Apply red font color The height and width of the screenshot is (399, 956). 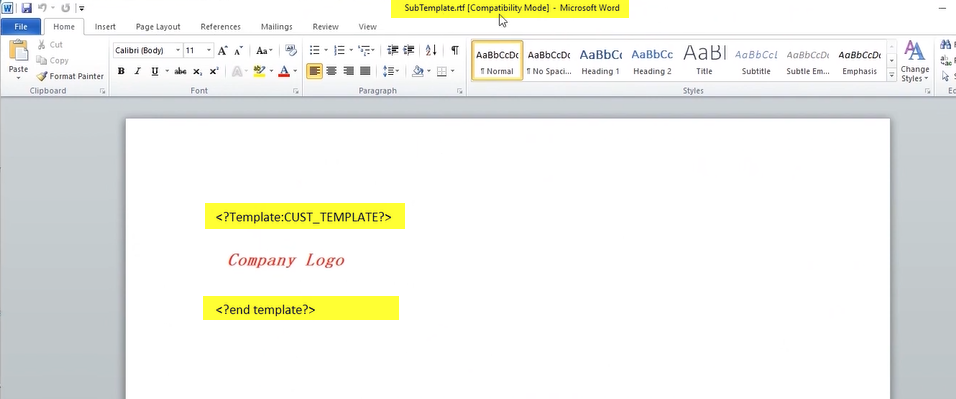point(284,71)
